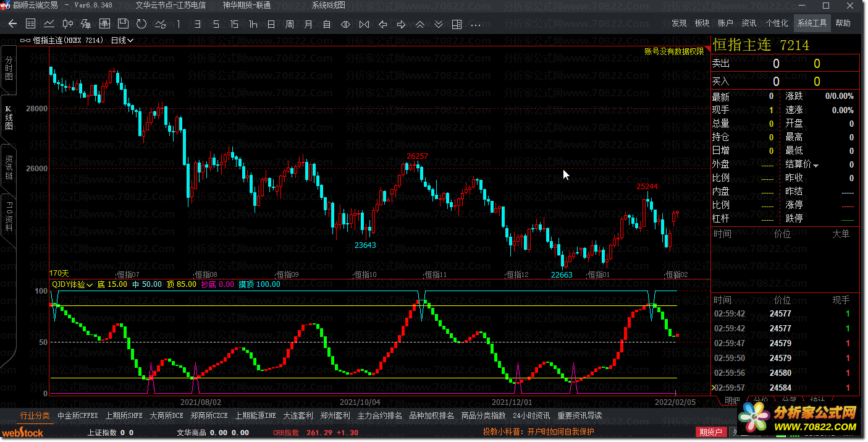Image resolution: width=868 pixels, height=442 pixels.
Task: Click the left outline arrow icon
Action: click(382, 24)
